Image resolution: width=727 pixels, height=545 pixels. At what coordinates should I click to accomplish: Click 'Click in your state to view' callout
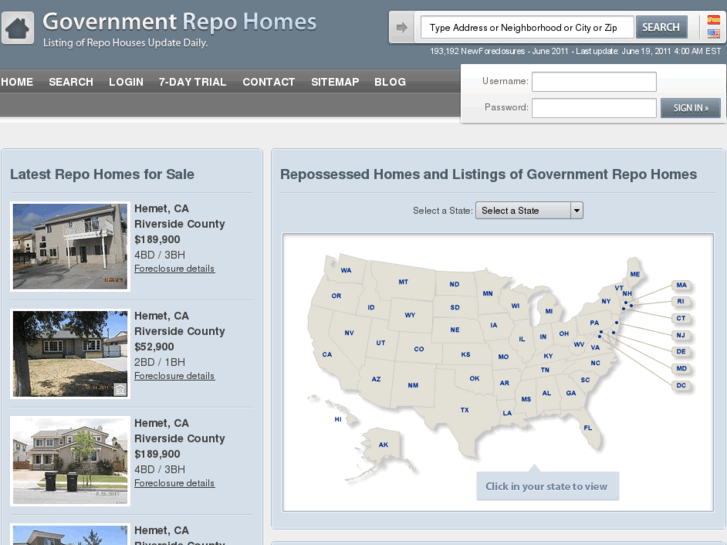(547, 486)
